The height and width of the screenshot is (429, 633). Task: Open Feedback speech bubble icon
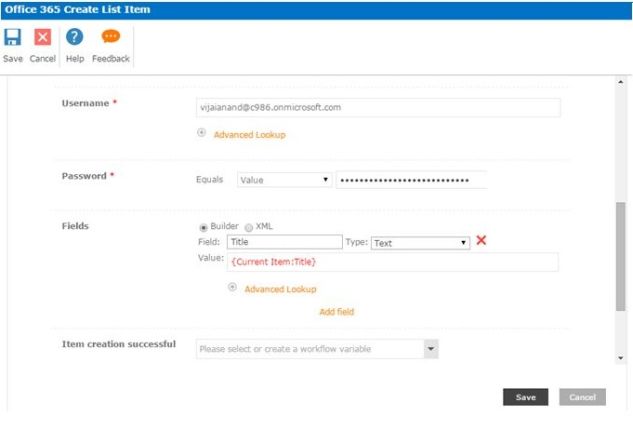click(111, 36)
